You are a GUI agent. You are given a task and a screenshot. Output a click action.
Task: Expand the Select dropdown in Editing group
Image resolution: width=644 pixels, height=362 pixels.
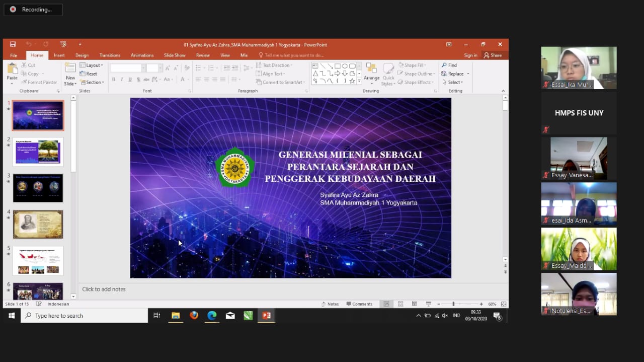click(454, 83)
